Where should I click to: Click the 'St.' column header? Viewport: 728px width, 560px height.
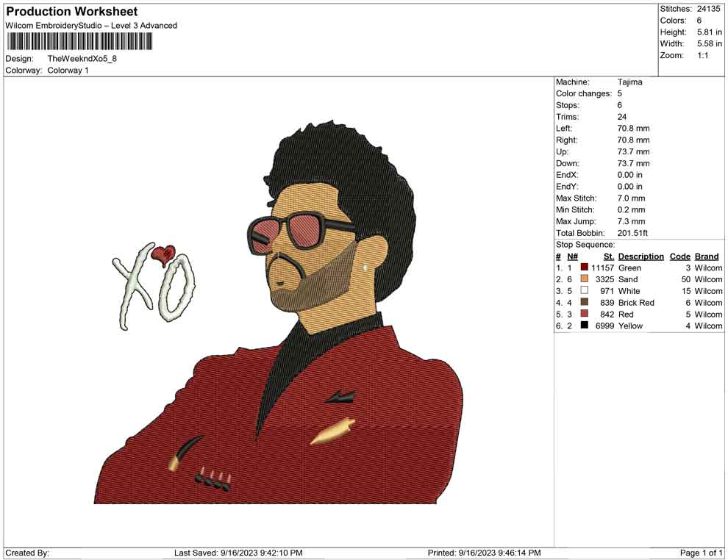[609, 256]
